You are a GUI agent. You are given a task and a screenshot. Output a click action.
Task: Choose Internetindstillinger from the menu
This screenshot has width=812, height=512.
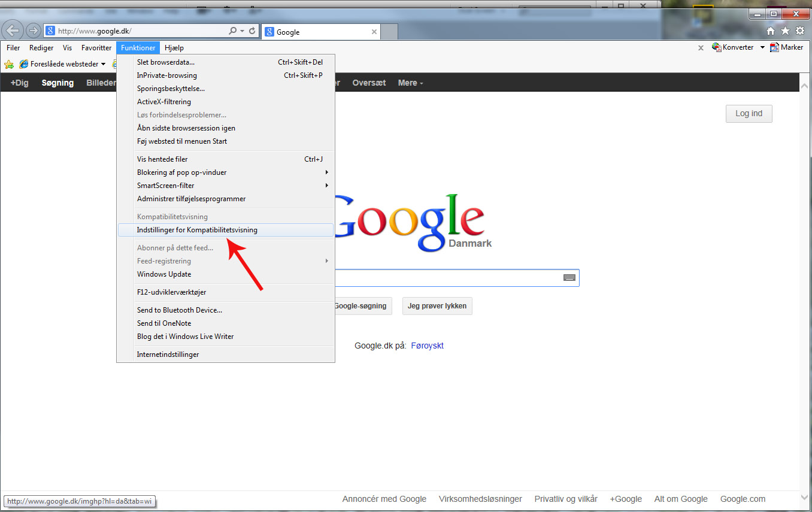(x=168, y=355)
